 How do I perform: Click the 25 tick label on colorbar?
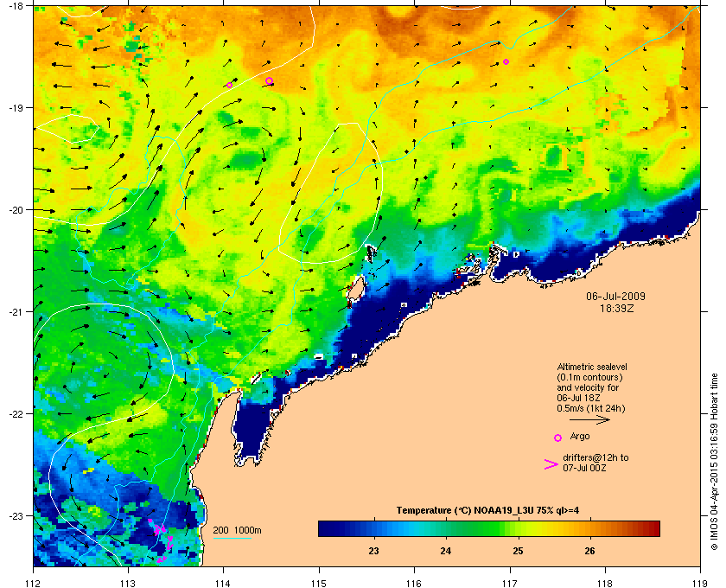click(x=518, y=551)
